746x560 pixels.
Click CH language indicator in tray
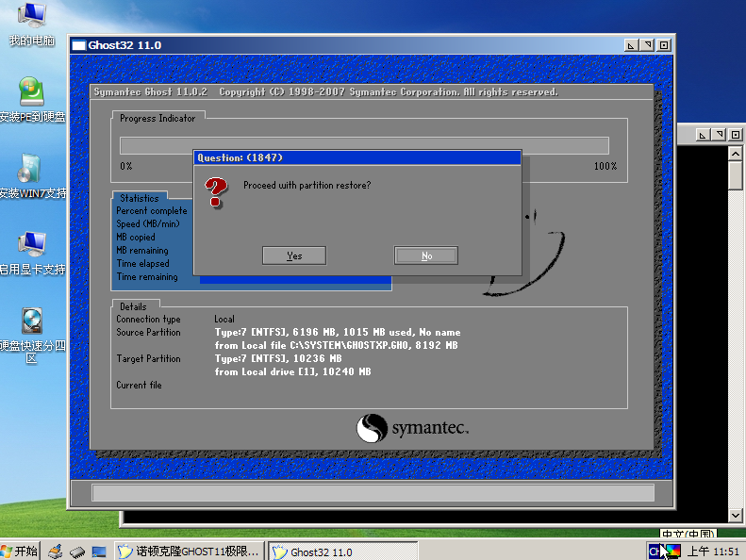(x=655, y=552)
